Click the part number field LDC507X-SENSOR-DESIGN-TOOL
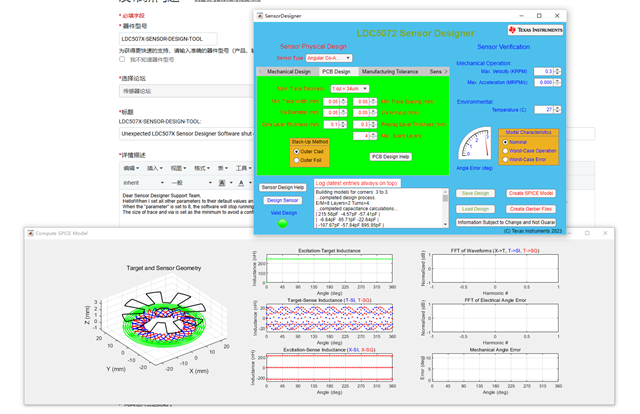Screen dimensions: 640x414 tap(168, 39)
